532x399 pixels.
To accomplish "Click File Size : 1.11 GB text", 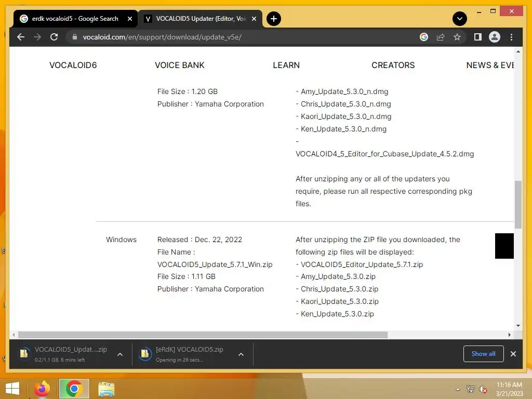I will (187, 276).
